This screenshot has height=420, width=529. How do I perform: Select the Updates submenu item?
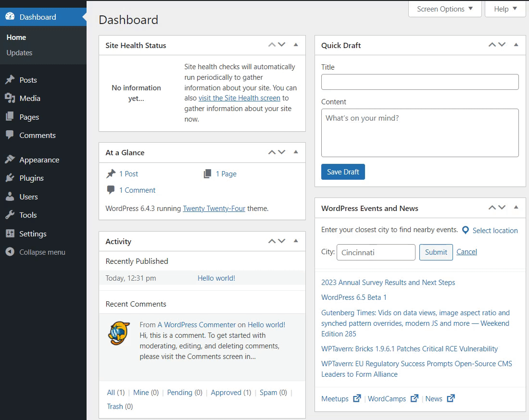[x=19, y=52]
